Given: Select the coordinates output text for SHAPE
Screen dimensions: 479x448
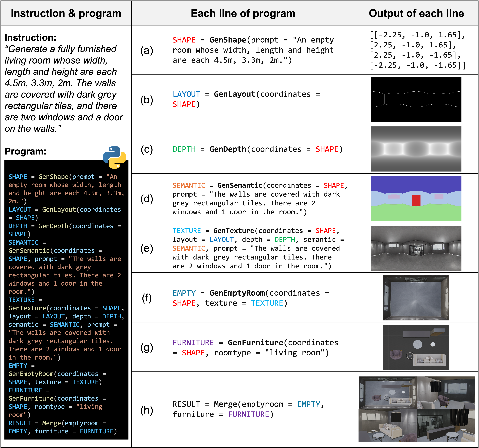Looking at the screenshot, I should pyautogui.click(x=417, y=50).
